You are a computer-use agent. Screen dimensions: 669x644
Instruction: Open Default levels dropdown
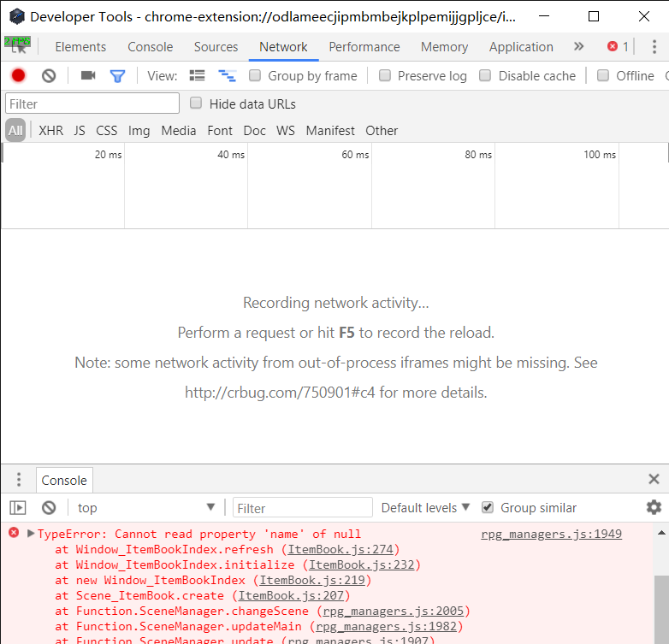pos(425,507)
